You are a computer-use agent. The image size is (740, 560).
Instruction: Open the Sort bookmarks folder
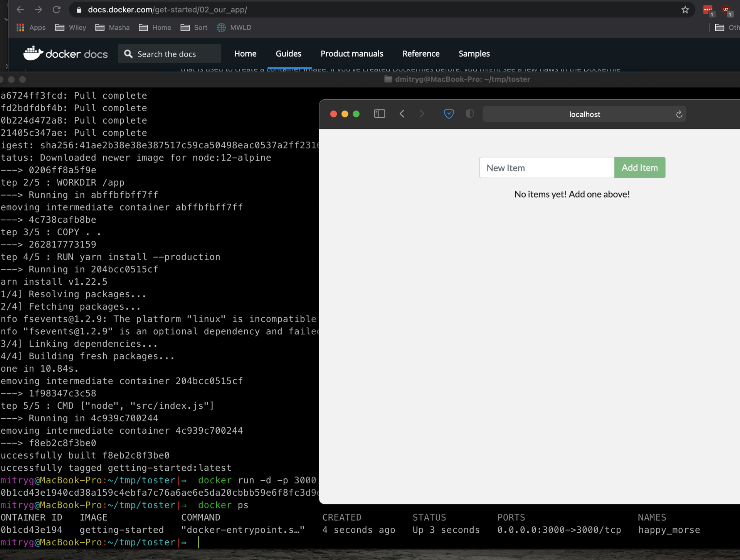[x=194, y=27]
